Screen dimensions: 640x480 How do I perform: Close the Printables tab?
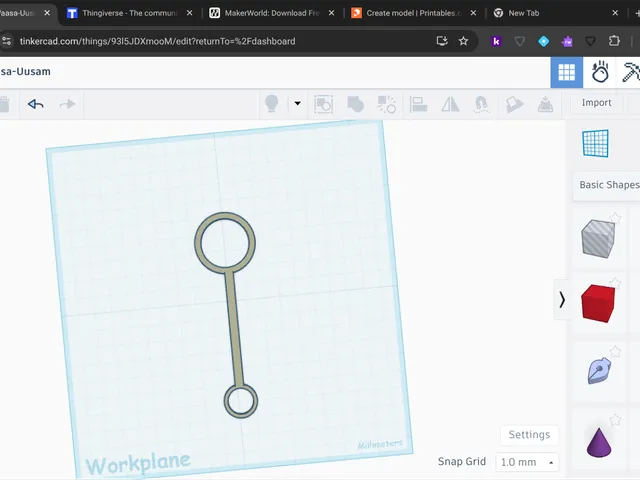pos(473,13)
